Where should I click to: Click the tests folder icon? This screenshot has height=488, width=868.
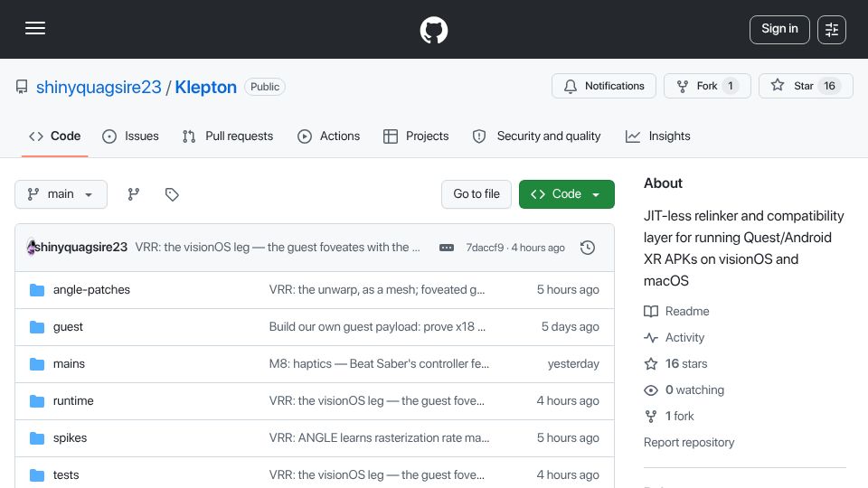pyautogui.click(x=37, y=475)
